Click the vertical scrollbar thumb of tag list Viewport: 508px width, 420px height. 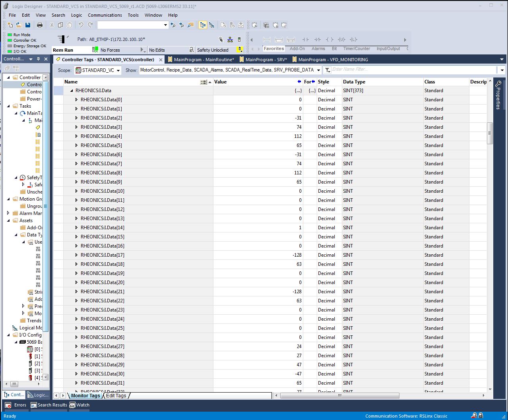coord(490,133)
